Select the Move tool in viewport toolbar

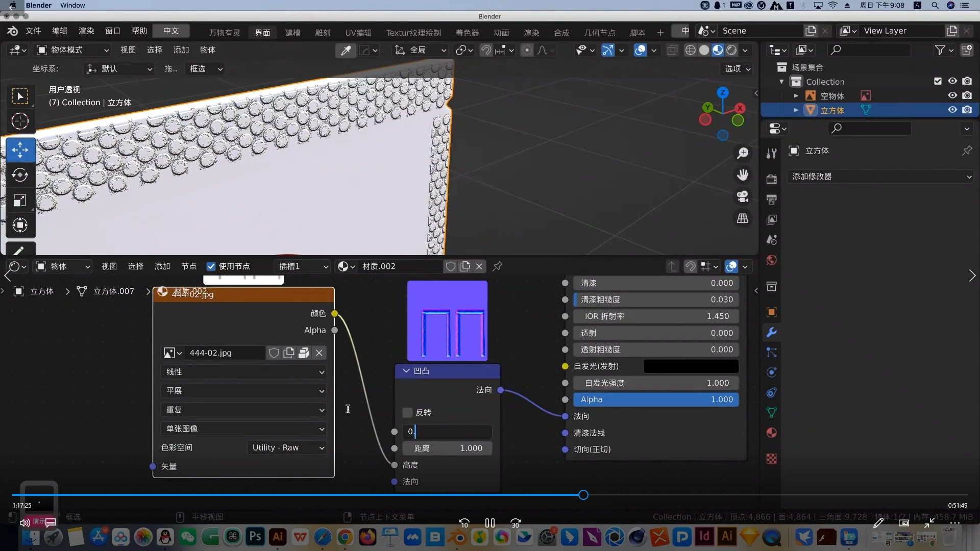[x=20, y=150]
